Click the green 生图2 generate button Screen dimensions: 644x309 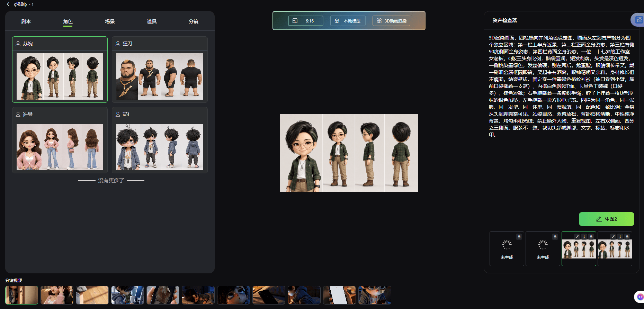[x=606, y=219]
